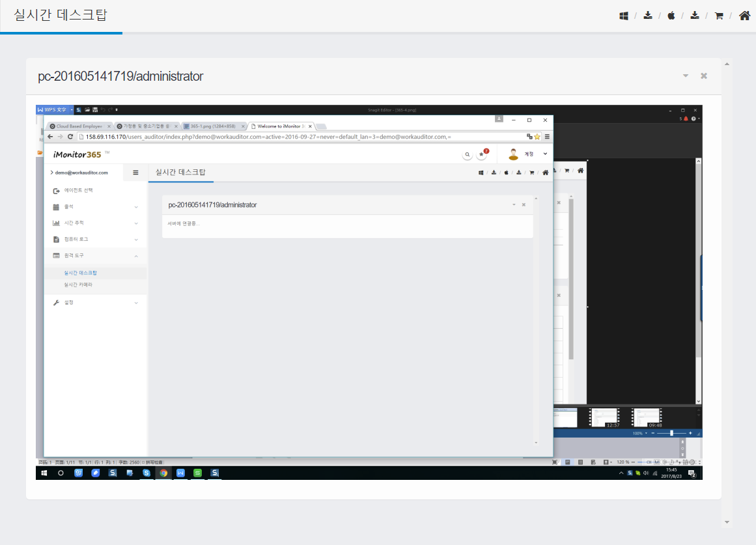Click the Cortana circle on the remote taskbar

coord(61,473)
